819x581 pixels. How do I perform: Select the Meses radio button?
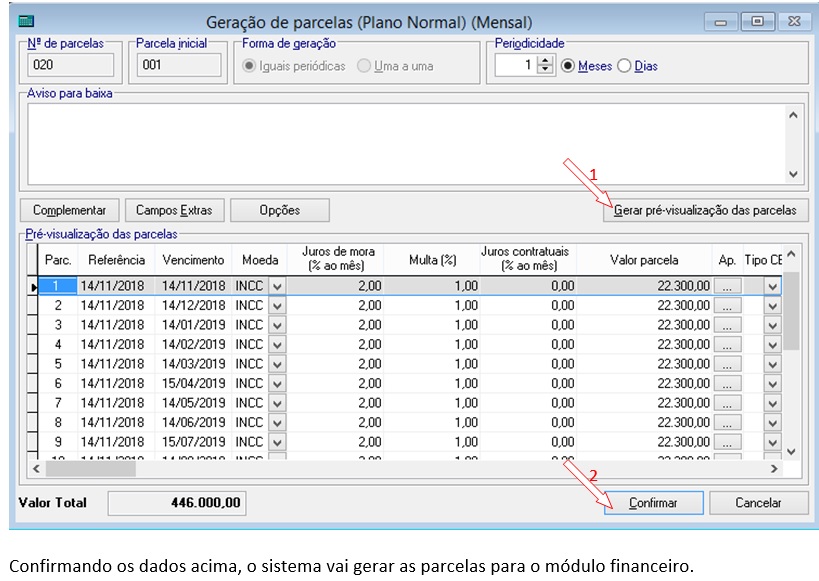[x=568, y=66]
